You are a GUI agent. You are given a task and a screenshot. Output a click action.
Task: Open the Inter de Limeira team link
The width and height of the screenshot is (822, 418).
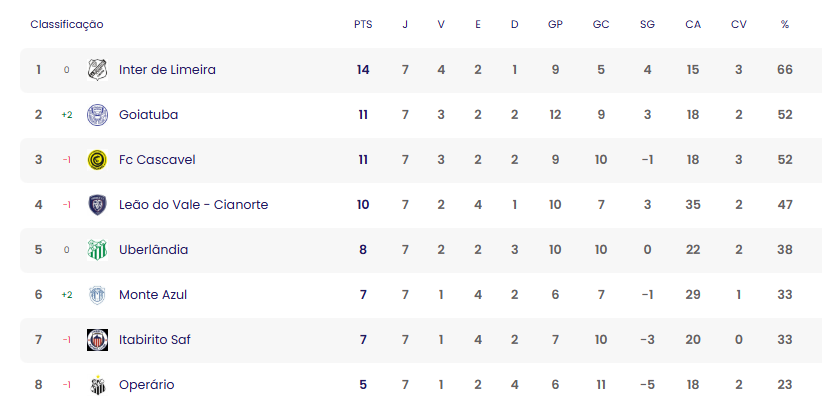coord(167,70)
